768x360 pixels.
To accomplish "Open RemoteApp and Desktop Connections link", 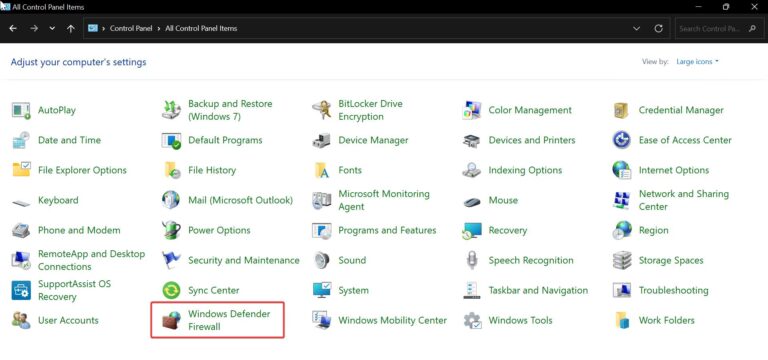I will [92, 260].
